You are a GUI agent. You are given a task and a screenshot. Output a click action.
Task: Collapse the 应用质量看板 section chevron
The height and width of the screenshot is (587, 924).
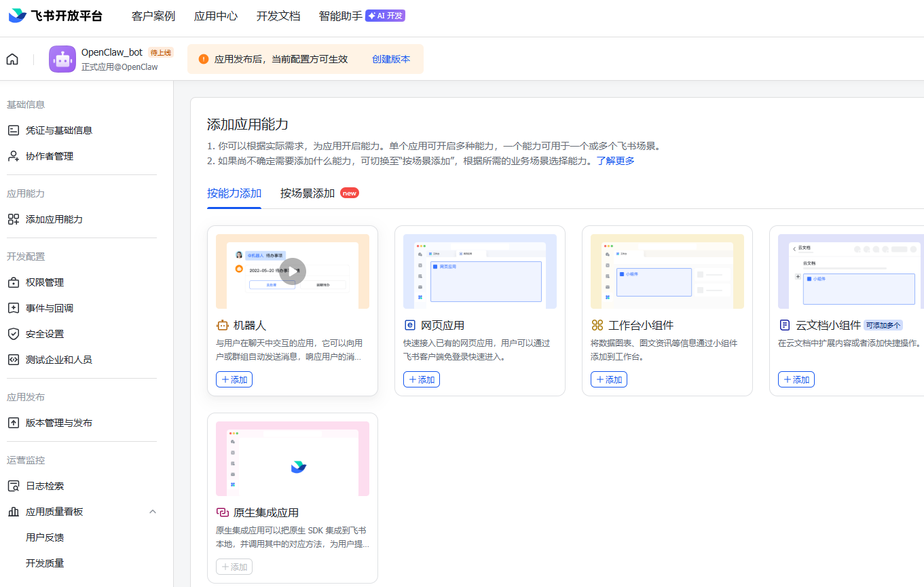153,512
